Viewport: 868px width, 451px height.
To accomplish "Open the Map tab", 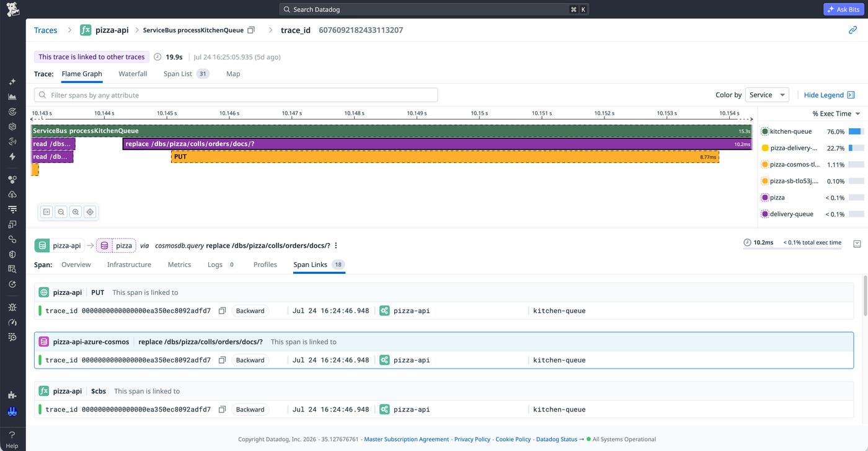I will coord(233,74).
